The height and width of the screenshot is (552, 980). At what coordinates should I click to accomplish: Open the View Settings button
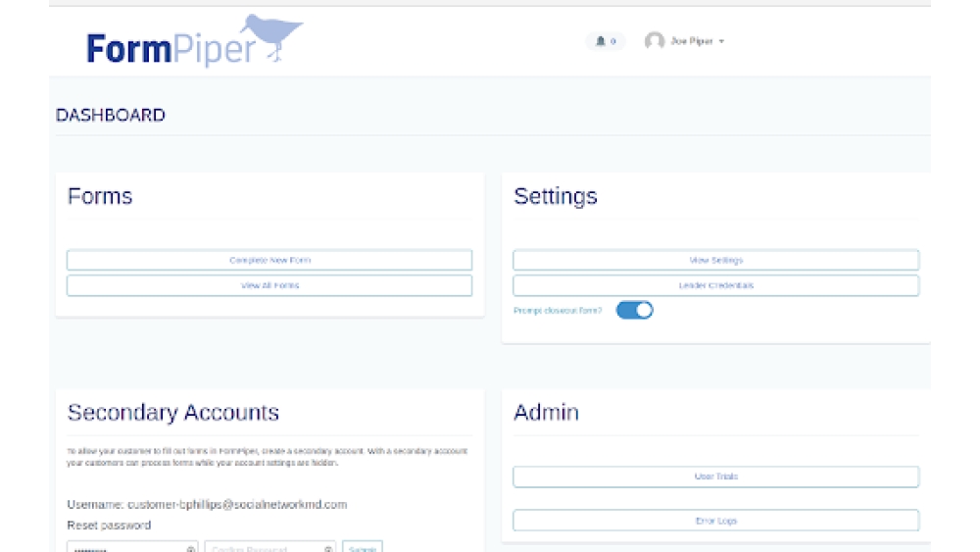715,260
